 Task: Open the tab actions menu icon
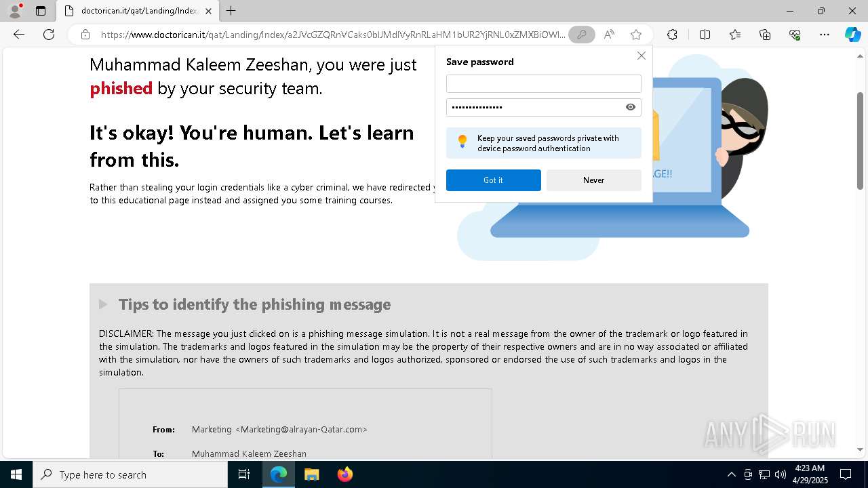click(x=41, y=11)
